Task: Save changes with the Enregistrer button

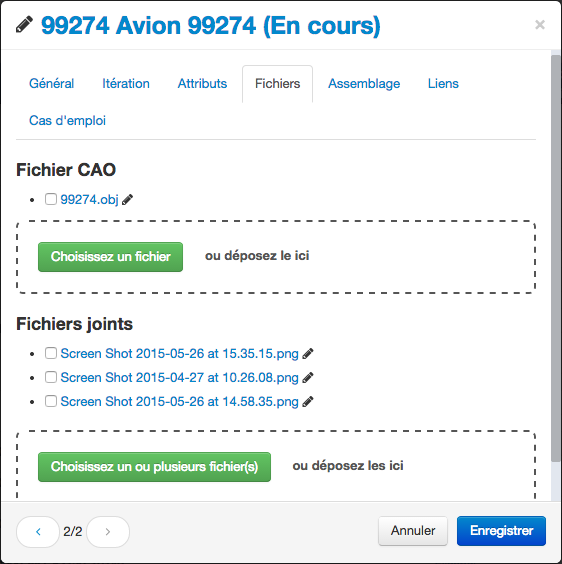Action: pos(501,531)
